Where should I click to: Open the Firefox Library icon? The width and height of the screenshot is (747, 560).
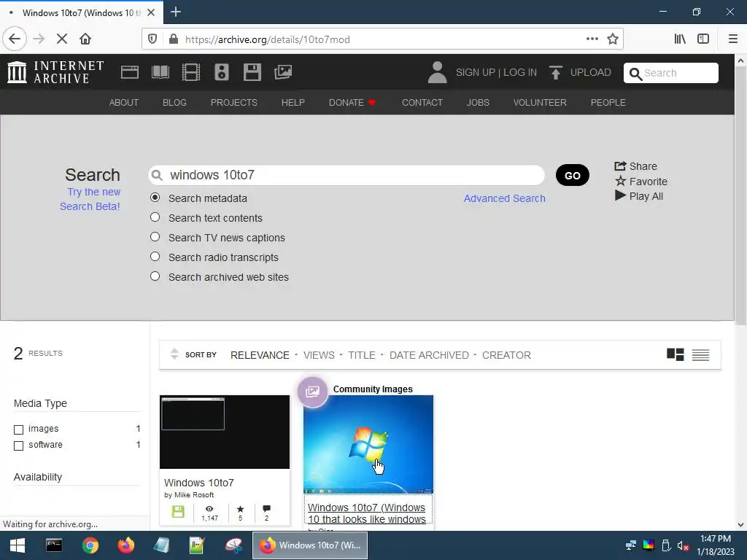point(680,39)
